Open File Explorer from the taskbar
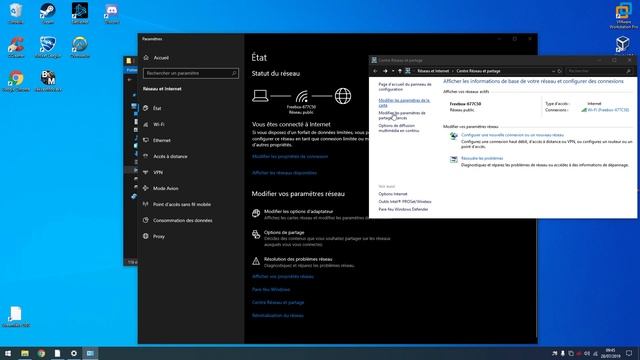The width and height of the screenshot is (640, 360). click(x=25, y=353)
